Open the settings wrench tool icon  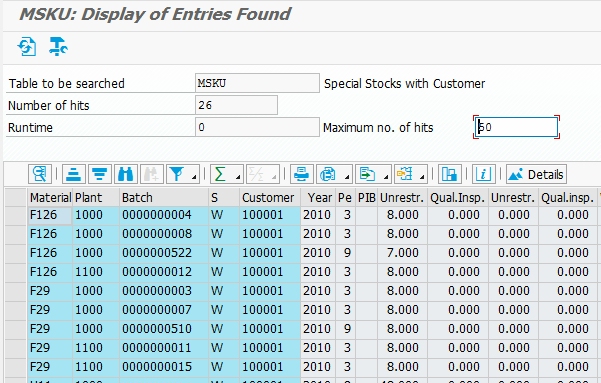(58, 47)
